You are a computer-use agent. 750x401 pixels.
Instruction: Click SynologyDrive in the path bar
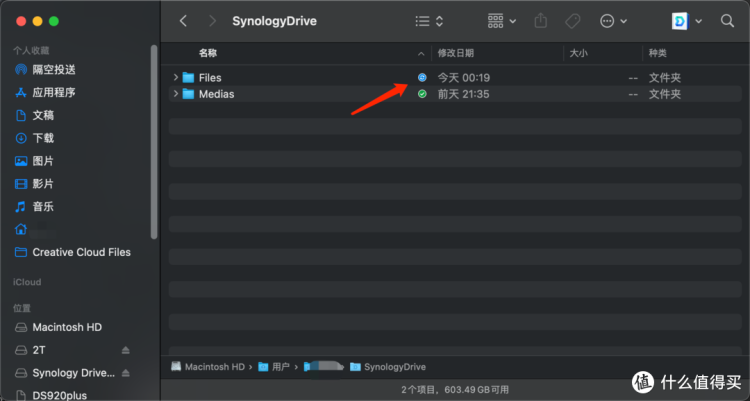[394, 367]
